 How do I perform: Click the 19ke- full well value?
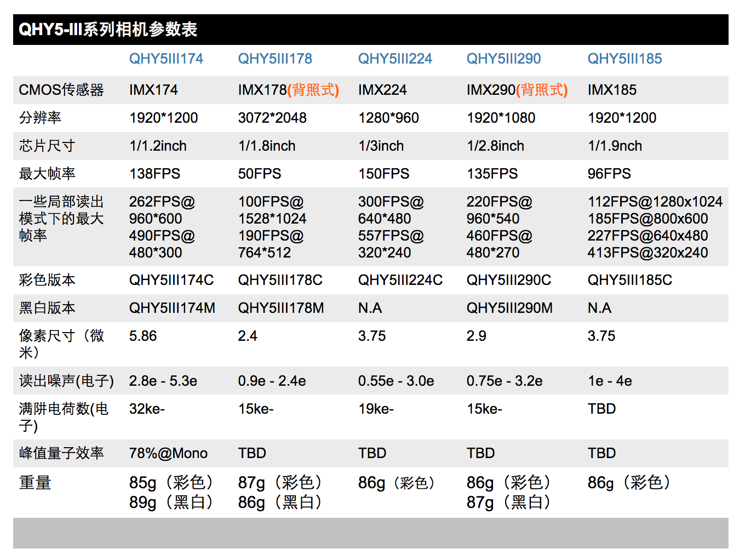pos(376,409)
